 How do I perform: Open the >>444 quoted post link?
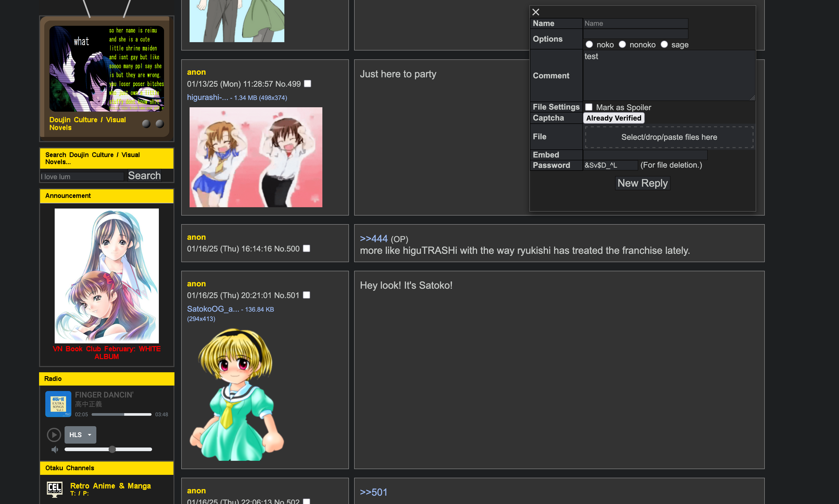tap(374, 239)
